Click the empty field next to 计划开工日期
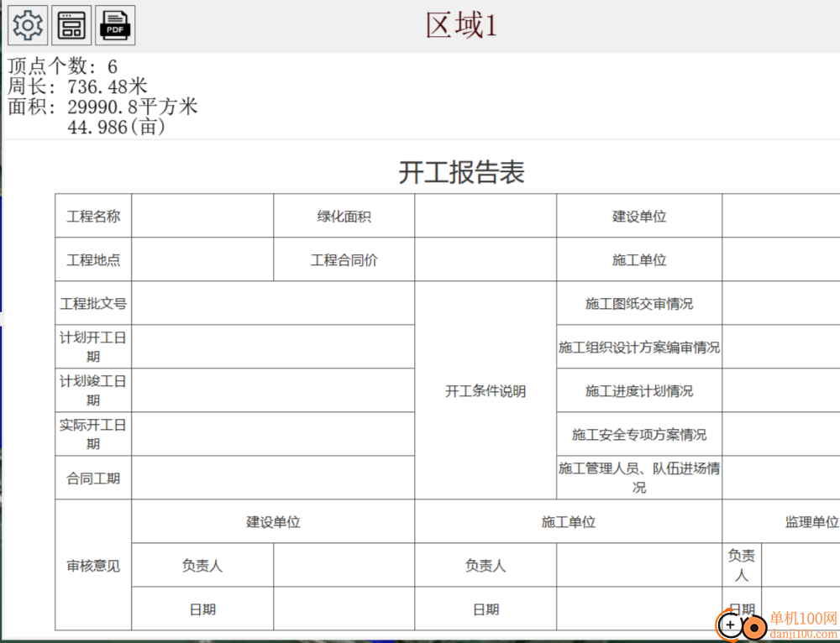 [x=273, y=347]
